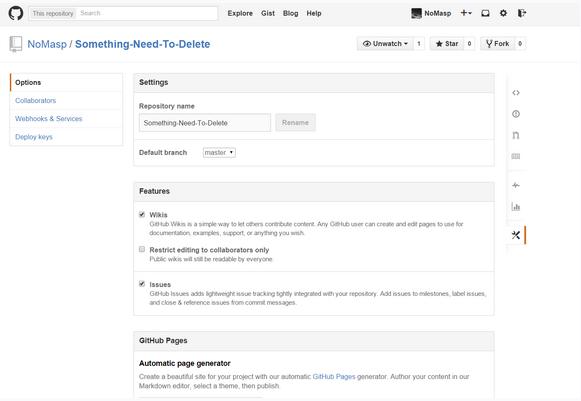Open the Issues icon in right sidebar

click(516, 114)
